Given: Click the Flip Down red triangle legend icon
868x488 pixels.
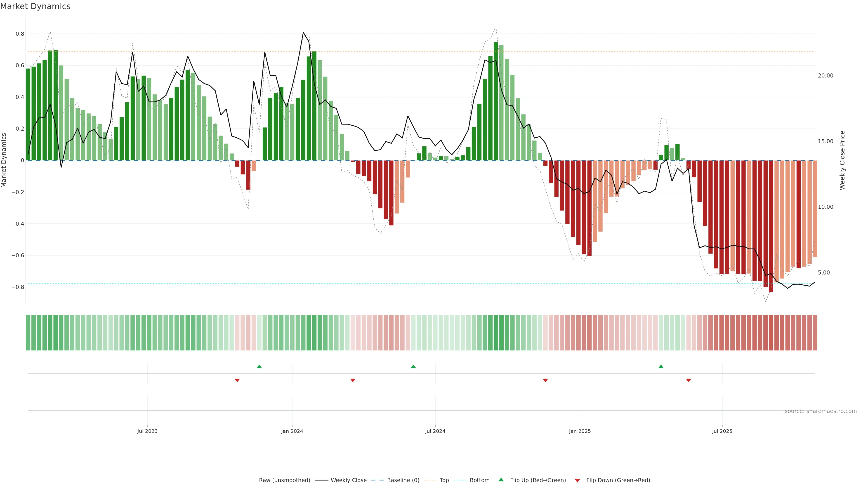Looking at the screenshot, I should pyautogui.click(x=577, y=480).
